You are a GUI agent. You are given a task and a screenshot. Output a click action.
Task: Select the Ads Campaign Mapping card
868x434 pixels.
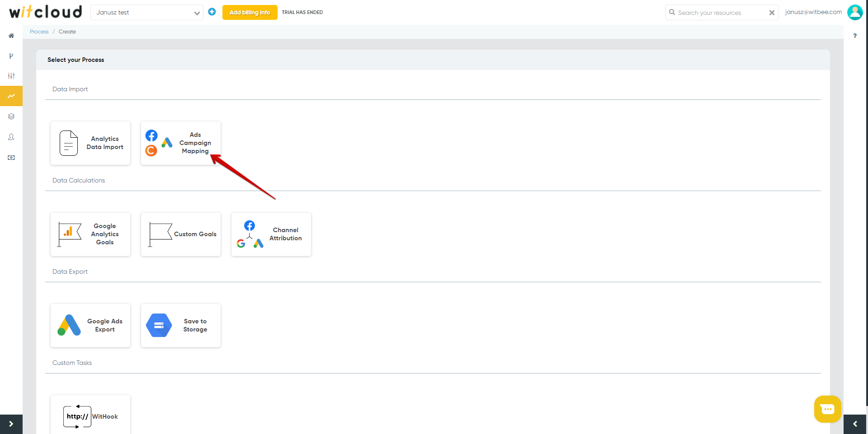pyautogui.click(x=181, y=143)
